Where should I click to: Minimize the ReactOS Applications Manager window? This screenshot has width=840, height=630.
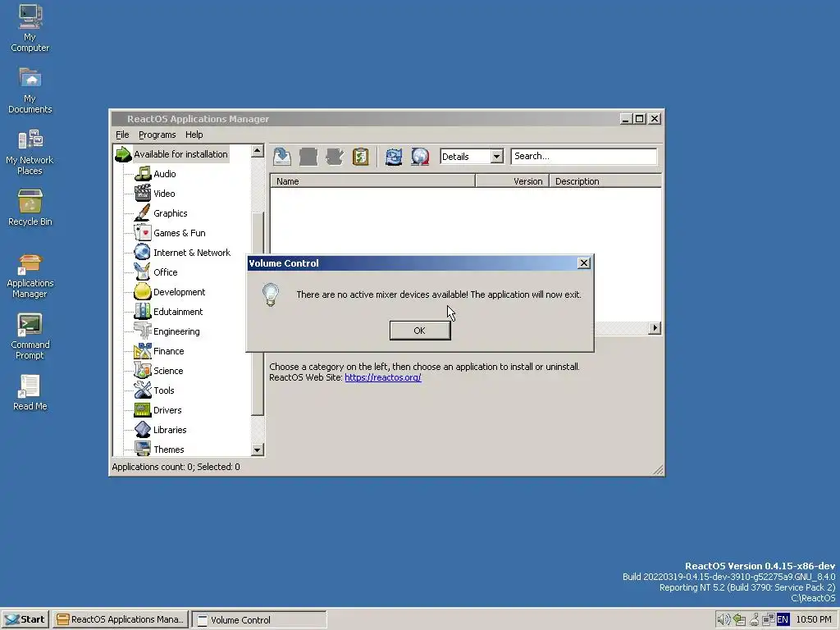pos(626,118)
